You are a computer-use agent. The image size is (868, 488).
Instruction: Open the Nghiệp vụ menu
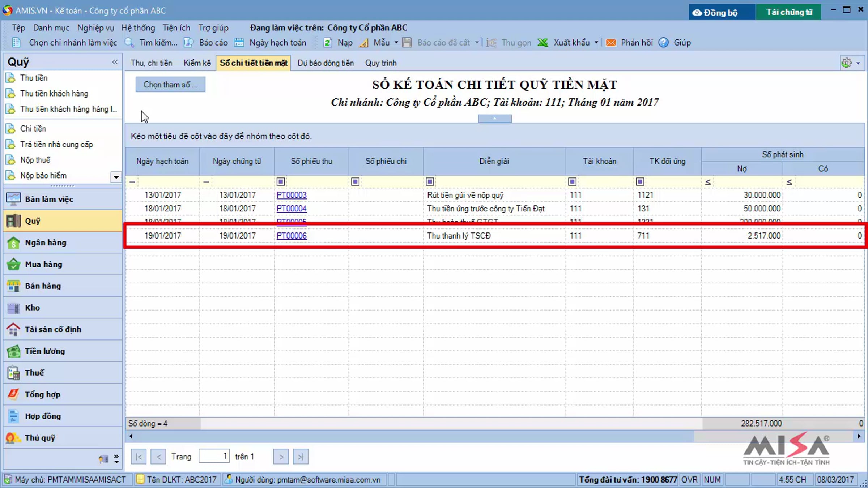(95, 28)
